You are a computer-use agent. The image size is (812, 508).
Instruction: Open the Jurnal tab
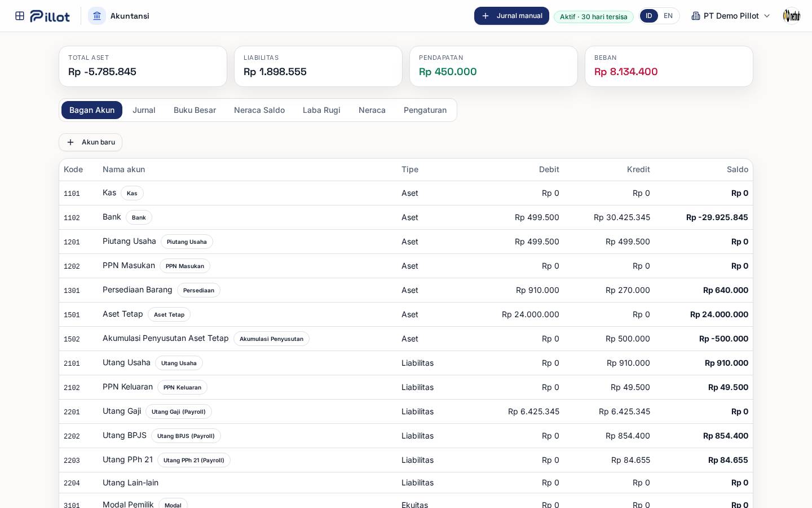click(x=144, y=110)
